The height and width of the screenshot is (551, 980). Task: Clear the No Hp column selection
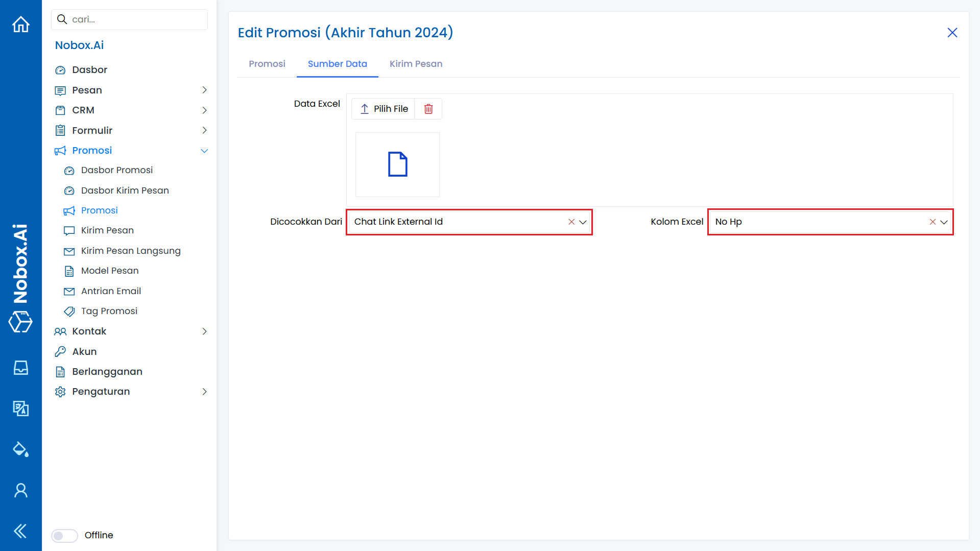[x=933, y=222]
